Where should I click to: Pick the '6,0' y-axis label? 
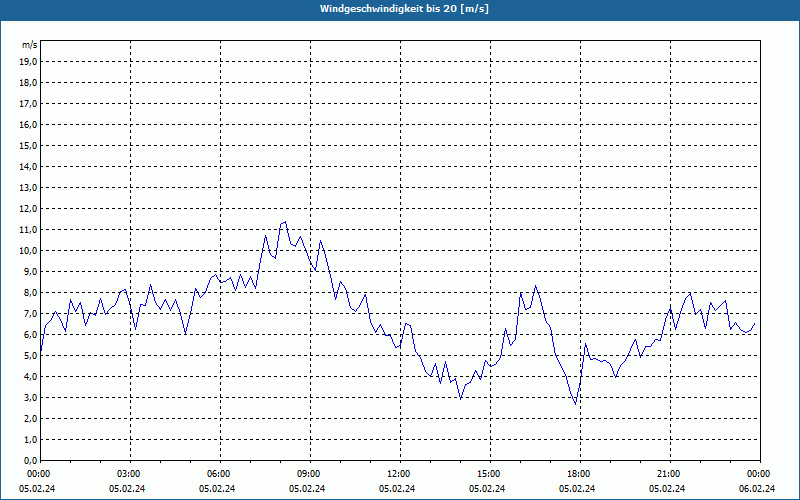coord(30,335)
